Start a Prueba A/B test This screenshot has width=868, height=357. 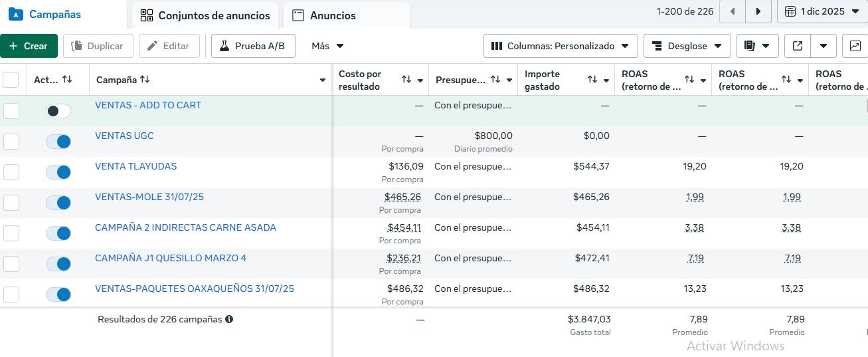pyautogui.click(x=253, y=46)
